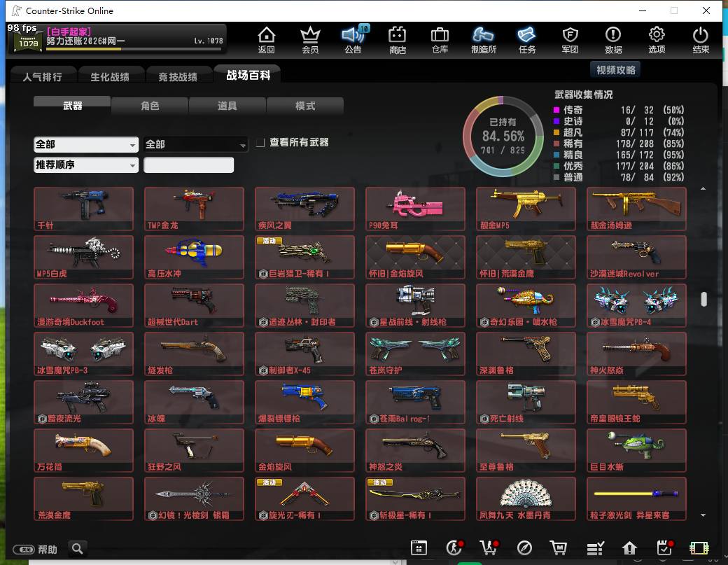728x565 pixels.
Task: Expand the white 全部 dropdown
Action: pos(86,144)
